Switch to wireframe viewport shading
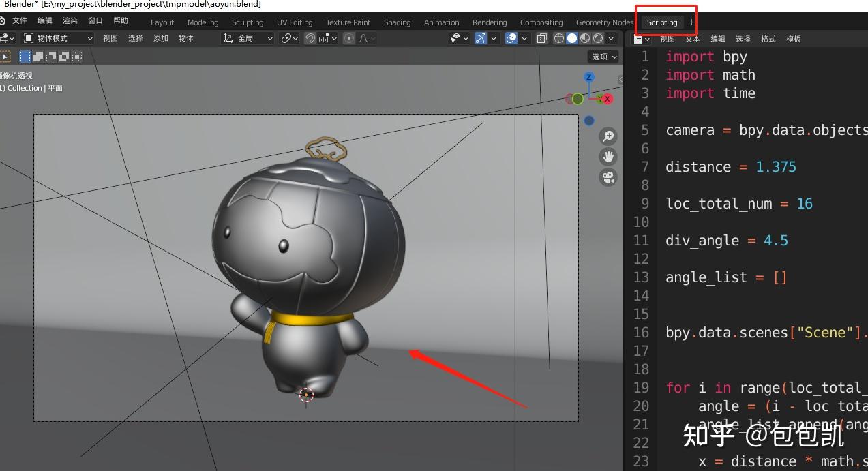 pyautogui.click(x=559, y=39)
